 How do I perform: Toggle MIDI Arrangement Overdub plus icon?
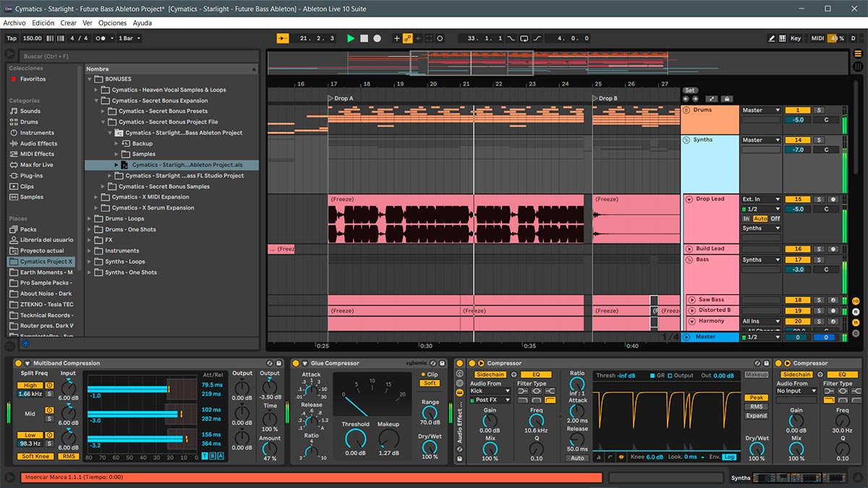396,38
